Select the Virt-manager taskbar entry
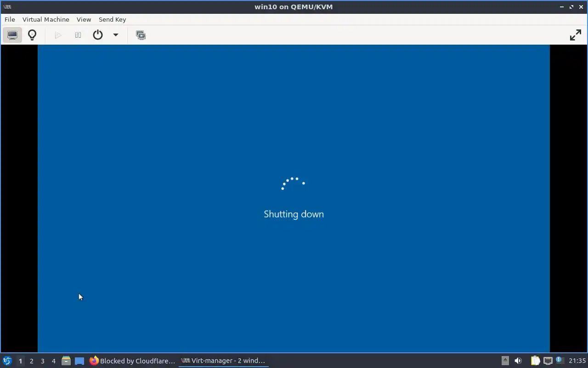Viewport: 588px width, 368px height. point(223,361)
